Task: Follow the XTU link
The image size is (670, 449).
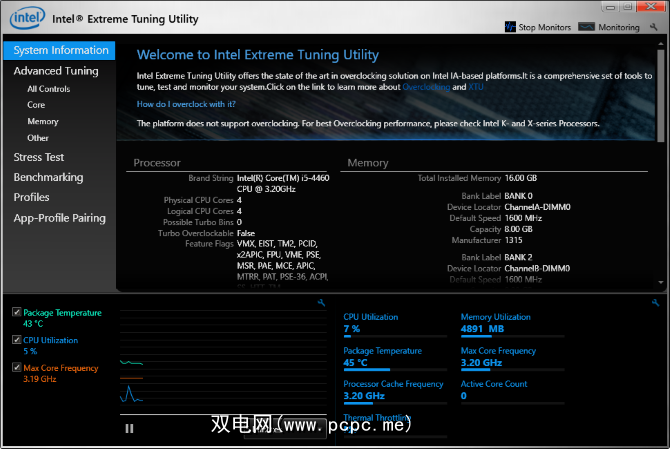Action: [x=476, y=87]
